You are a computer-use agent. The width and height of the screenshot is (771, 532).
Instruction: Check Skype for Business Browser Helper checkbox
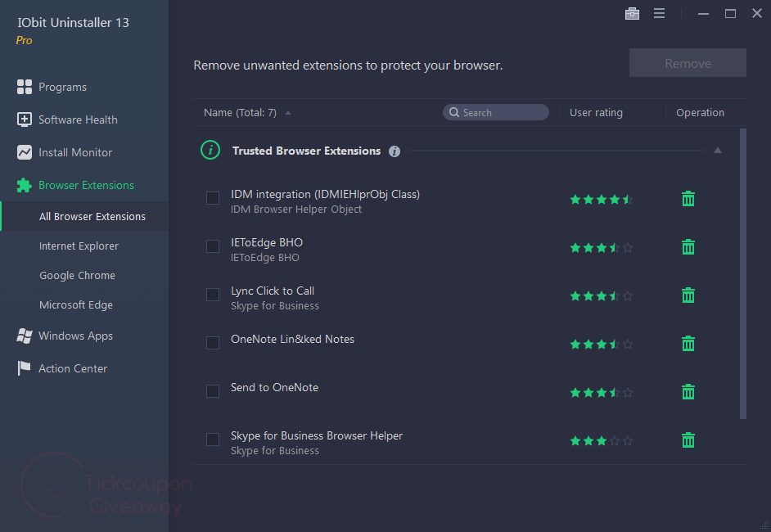coord(213,439)
